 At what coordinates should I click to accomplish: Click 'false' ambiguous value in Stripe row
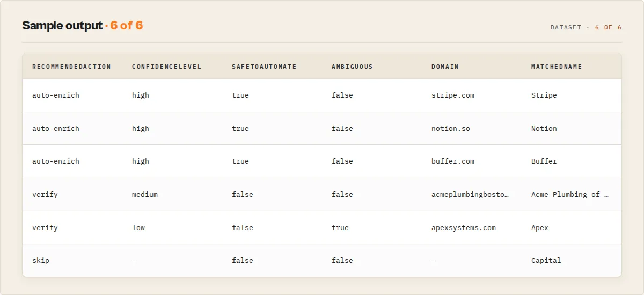tap(342, 95)
